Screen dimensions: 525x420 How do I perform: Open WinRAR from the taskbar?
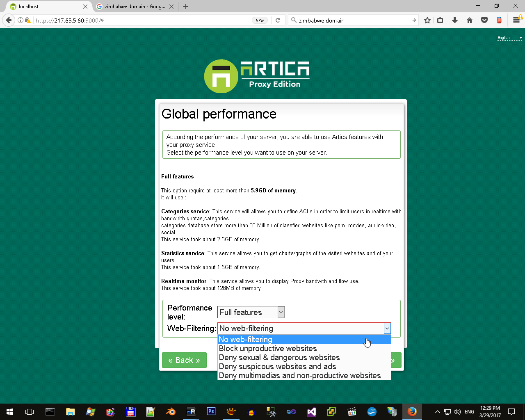pos(110,411)
